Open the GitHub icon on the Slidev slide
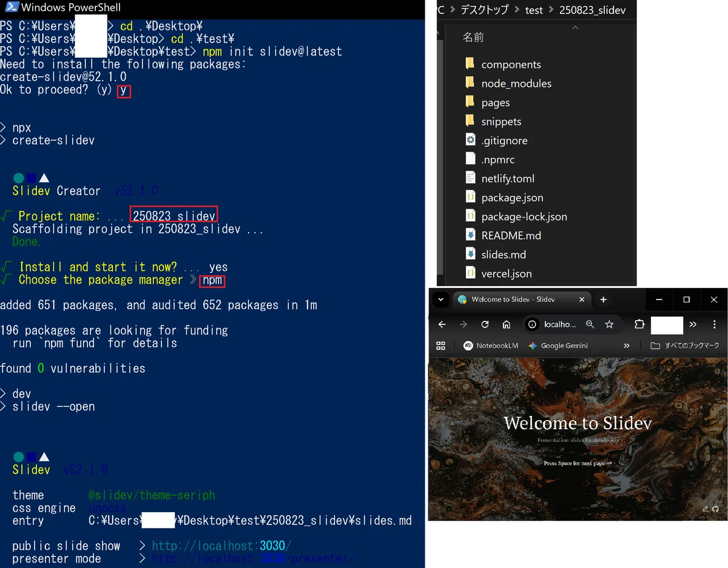Screen dimensions: 728x568 tap(715, 509)
